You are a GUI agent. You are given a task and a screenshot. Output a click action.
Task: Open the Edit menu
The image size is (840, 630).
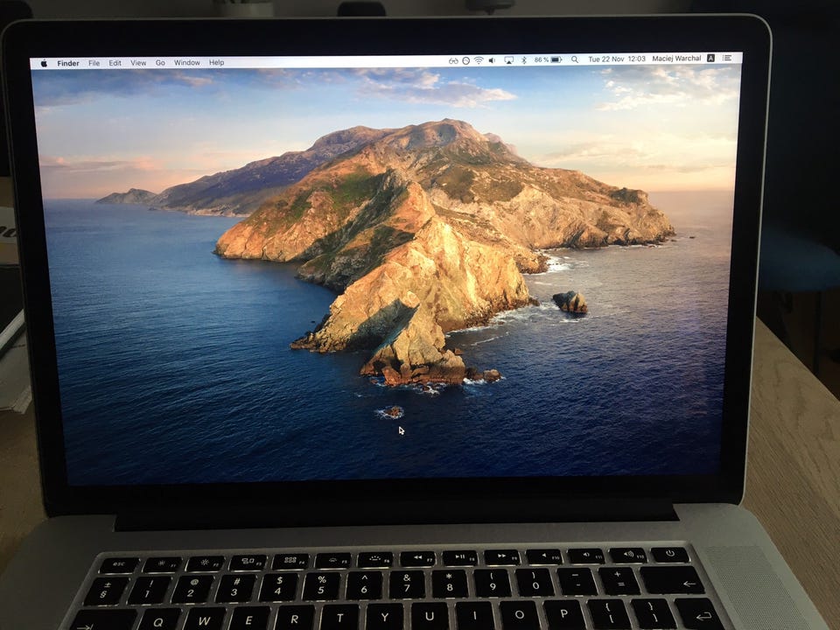(115, 63)
